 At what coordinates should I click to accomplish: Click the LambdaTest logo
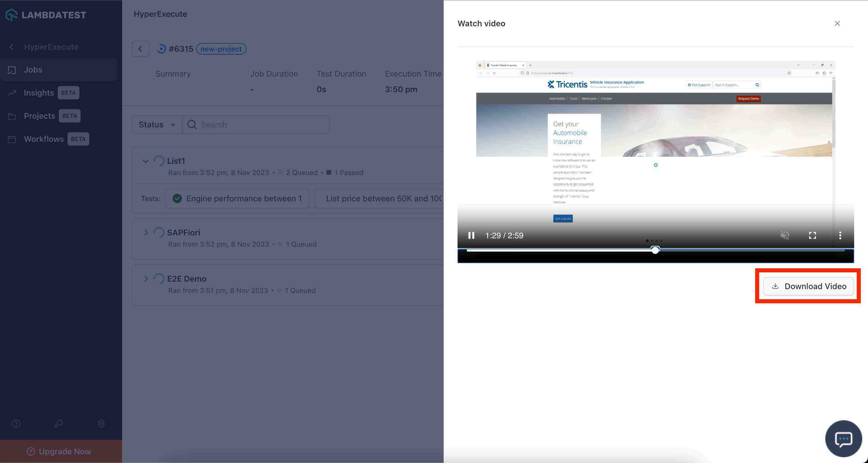pyautogui.click(x=46, y=15)
